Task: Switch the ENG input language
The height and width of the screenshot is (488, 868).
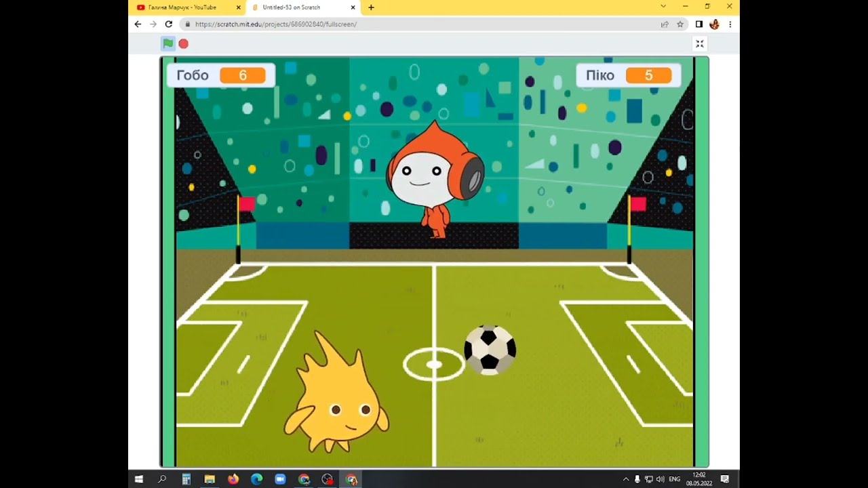Action: click(x=675, y=479)
